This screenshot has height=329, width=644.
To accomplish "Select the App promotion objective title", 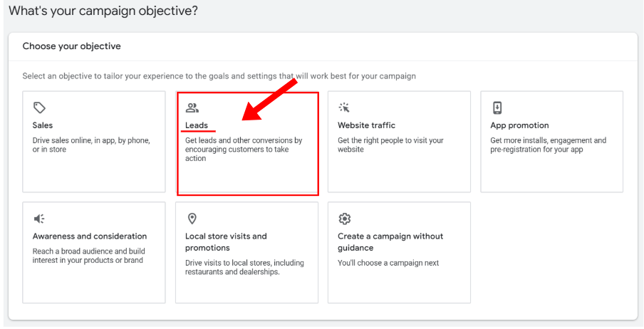I will [519, 125].
